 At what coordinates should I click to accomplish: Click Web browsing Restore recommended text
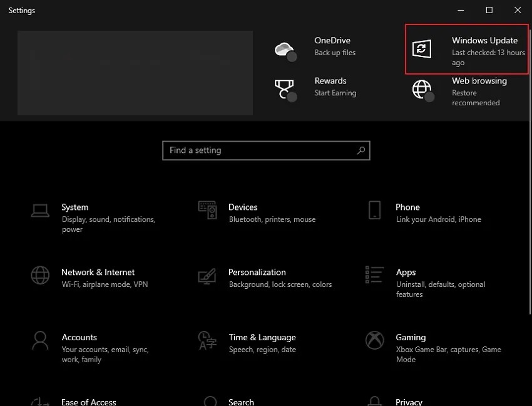click(x=476, y=98)
